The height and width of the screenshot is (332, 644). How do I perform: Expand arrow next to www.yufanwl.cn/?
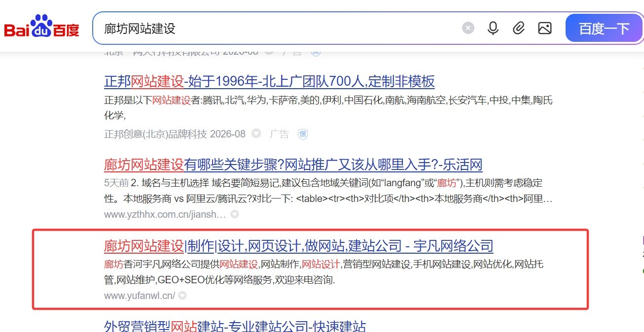click(x=182, y=296)
